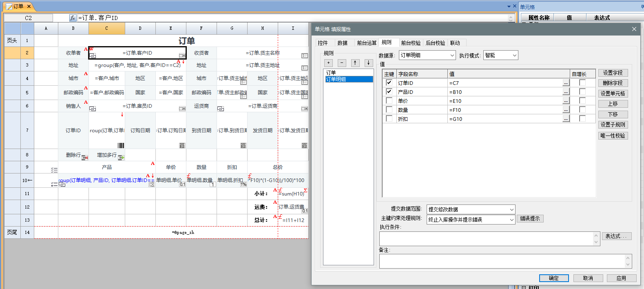
Task: Open the ellipsis editor for value =C7
Action: (566, 83)
